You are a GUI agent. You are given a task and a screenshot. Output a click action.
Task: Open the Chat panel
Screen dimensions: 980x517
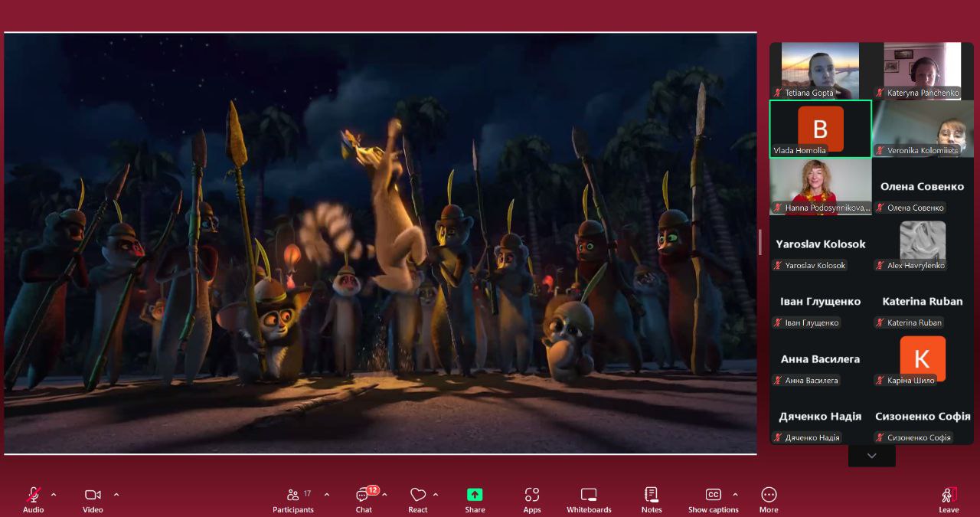(x=363, y=499)
